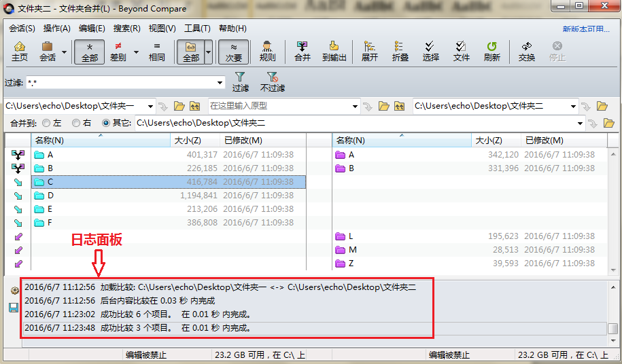Open the 帮助(H) menu
The image size is (622, 364).
click(232, 29)
